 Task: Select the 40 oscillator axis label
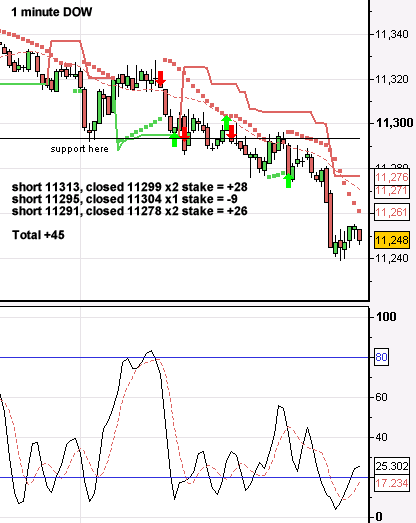click(381, 437)
